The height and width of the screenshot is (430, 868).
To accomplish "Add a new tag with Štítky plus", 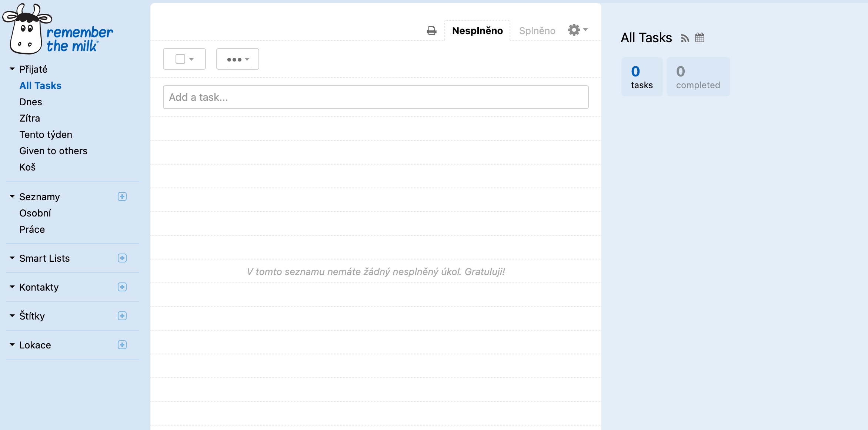I will tap(122, 316).
